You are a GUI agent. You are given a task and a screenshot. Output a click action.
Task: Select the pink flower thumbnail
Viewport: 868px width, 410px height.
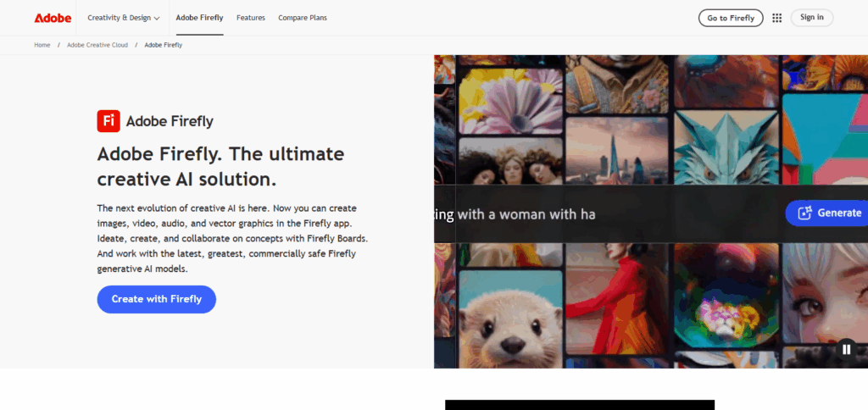point(509,101)
